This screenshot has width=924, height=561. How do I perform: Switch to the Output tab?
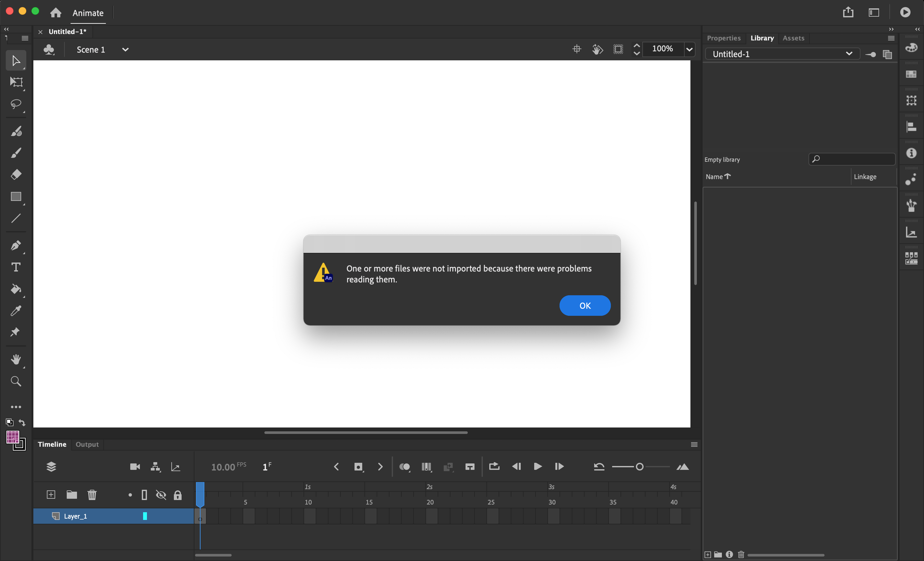87,444
